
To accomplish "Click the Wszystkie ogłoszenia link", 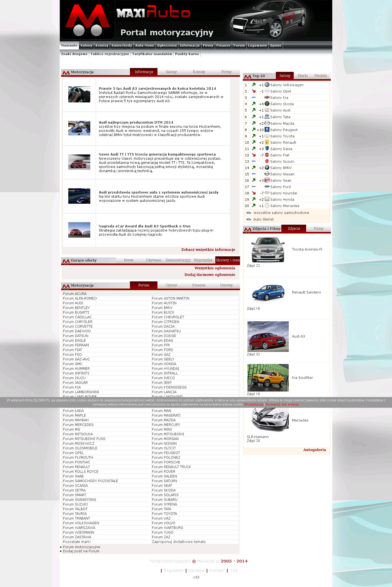I will (215, 268).
